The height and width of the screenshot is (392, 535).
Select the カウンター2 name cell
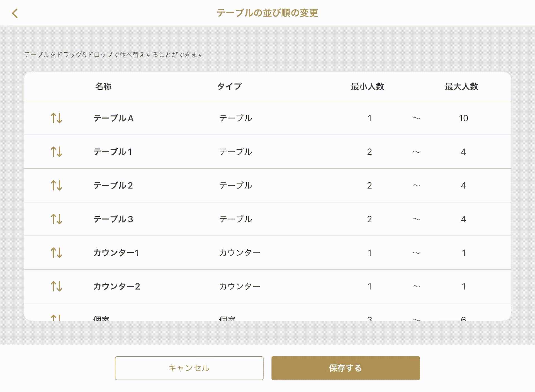click(x=117, y=286)
